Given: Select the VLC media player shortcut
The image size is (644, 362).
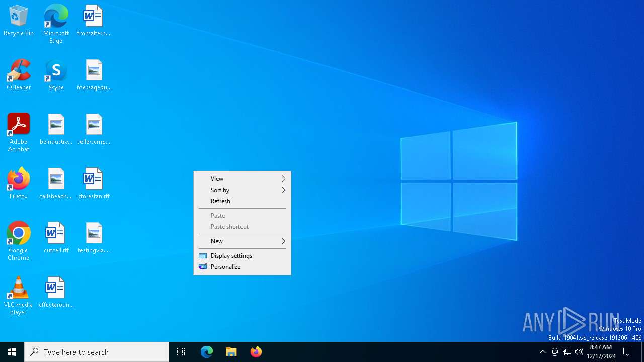Looking at the screenshot, I should 19,296.
